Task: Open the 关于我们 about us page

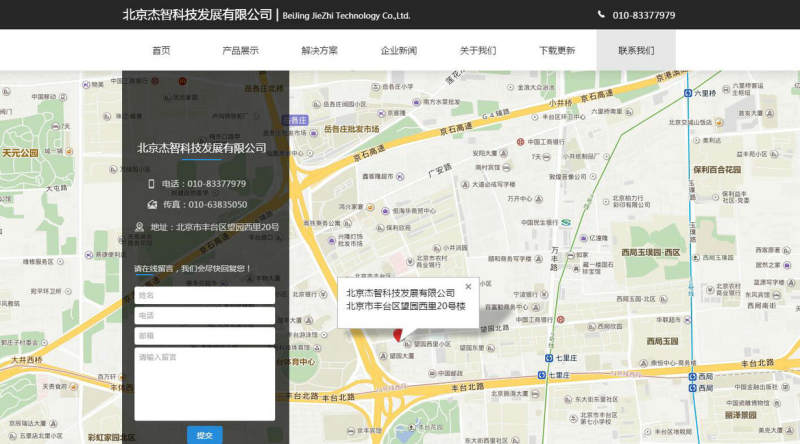Action: click(x=477, y=50)
